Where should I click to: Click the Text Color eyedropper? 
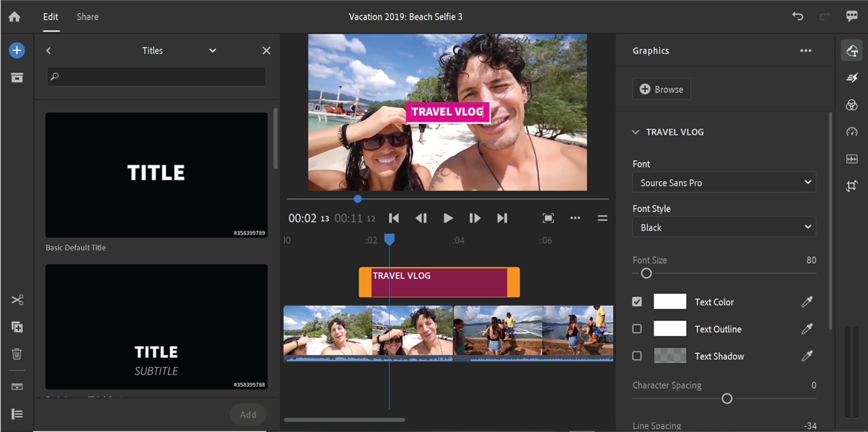tap(807, 302)
